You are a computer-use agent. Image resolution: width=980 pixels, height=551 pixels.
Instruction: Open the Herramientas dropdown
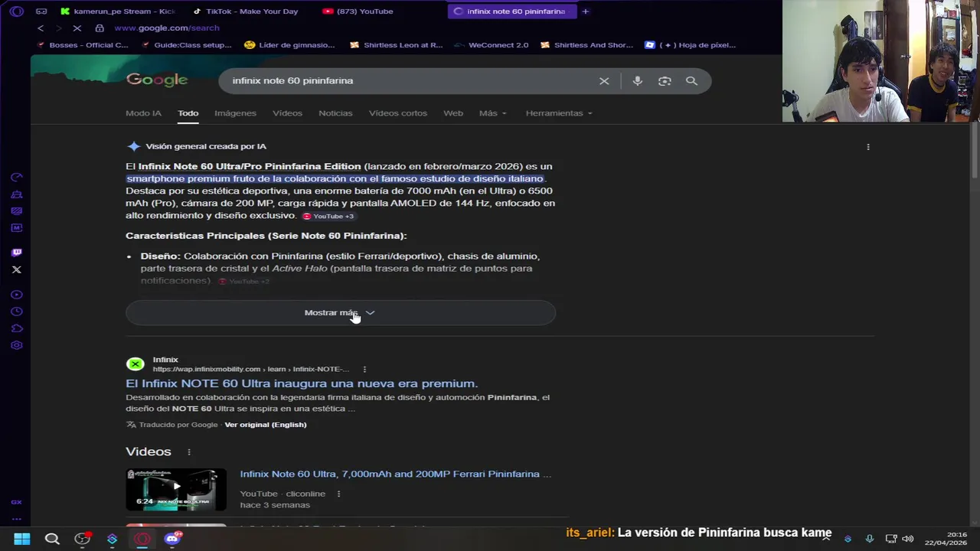(559, 113)
